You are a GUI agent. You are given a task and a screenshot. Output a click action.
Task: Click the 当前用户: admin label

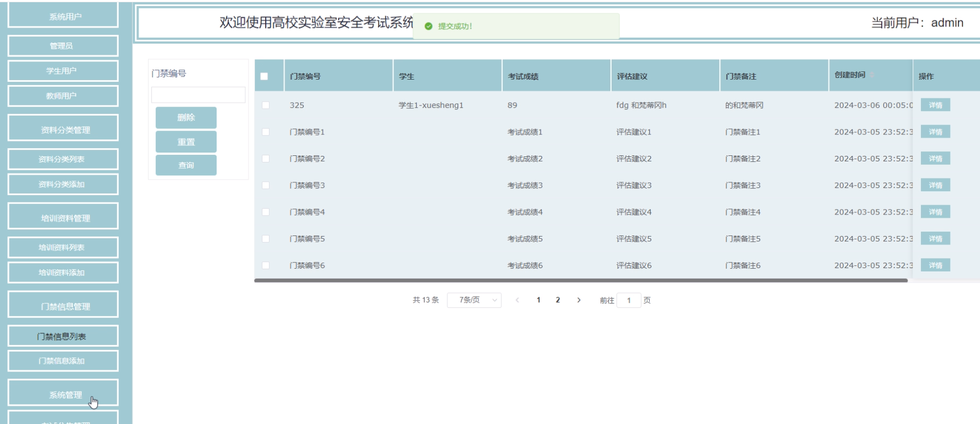[x=917, y=23]
